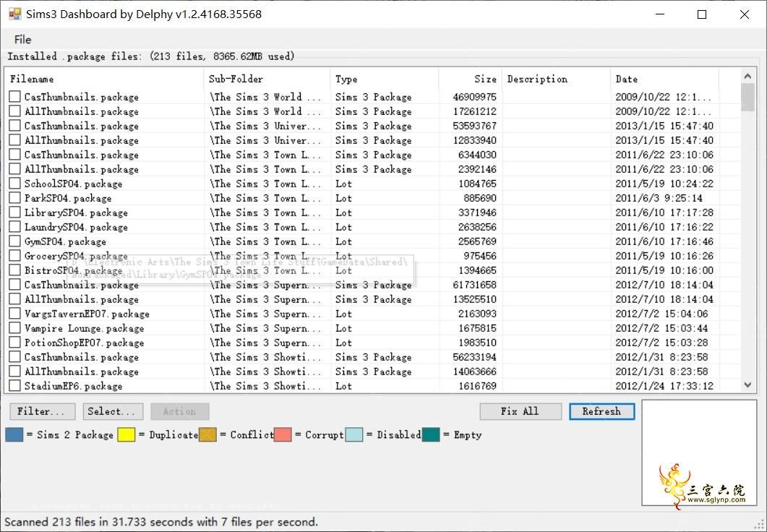Click the size cell 56233194
767x532 pixels.
click(x=474, y=357)
